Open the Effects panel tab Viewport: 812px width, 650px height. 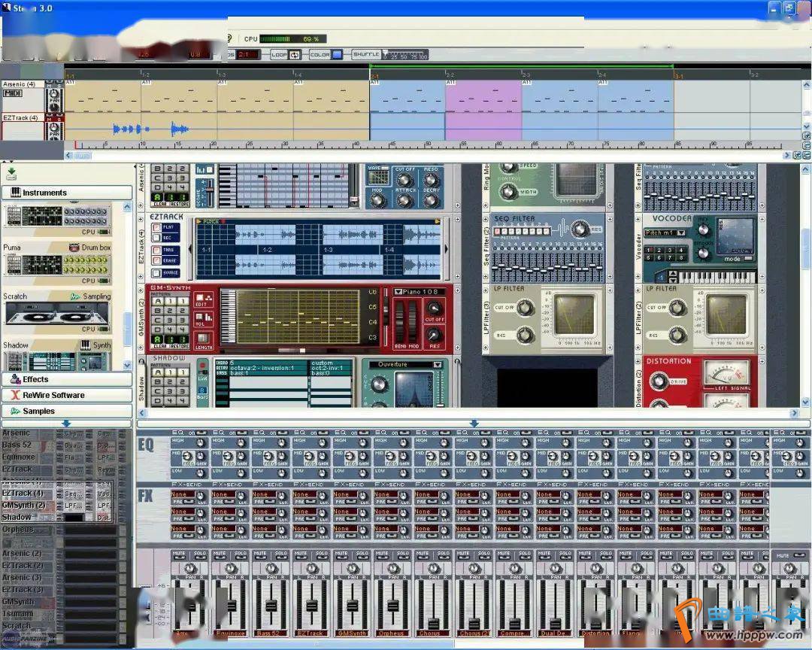point(66,379)
